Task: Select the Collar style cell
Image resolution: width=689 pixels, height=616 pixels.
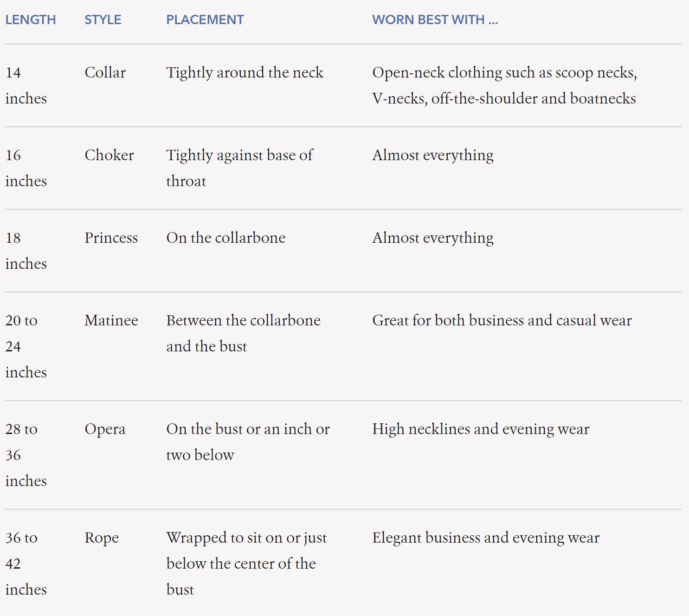Action: coord(105,73)
